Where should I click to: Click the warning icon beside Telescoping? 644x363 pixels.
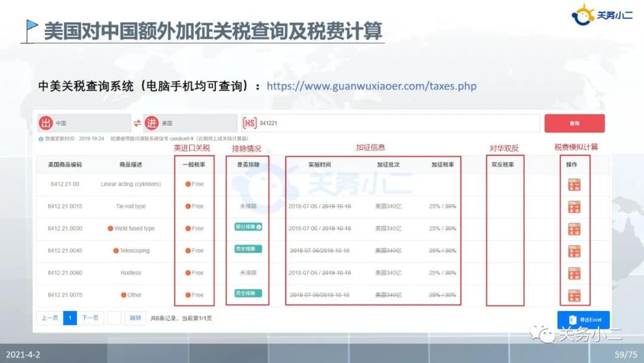point(116,251)
